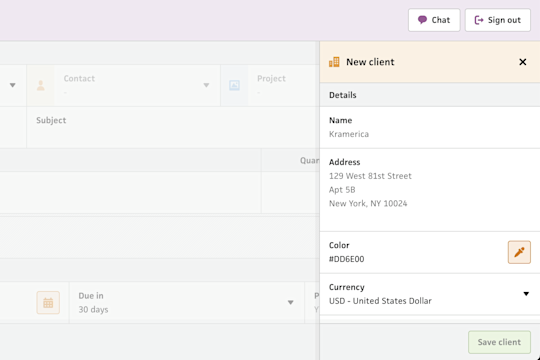
Task: Edit the Name field showing Kramerica
Action: click(430, 127)
